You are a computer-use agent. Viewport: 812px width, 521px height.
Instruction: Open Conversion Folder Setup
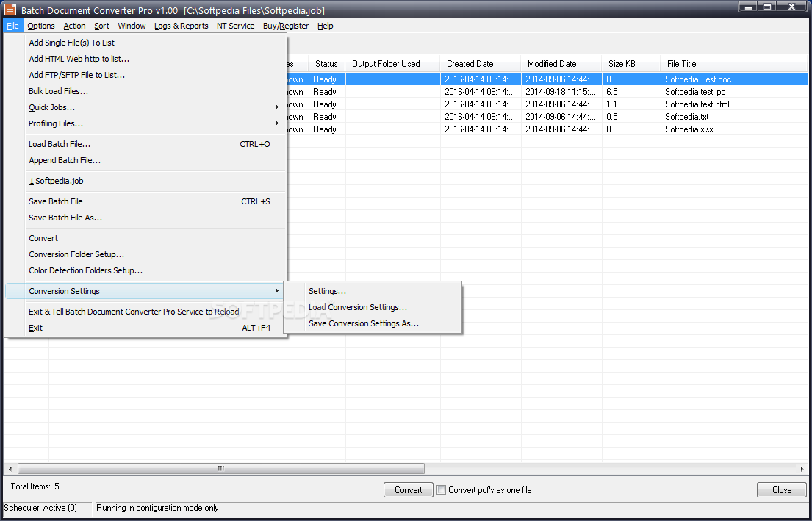point(145,254)
